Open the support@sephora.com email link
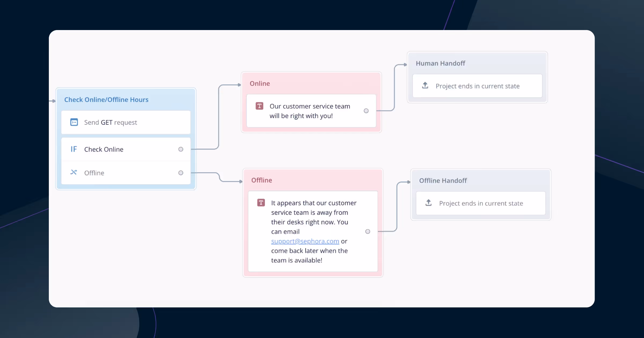644x338 pixels. 305,241
